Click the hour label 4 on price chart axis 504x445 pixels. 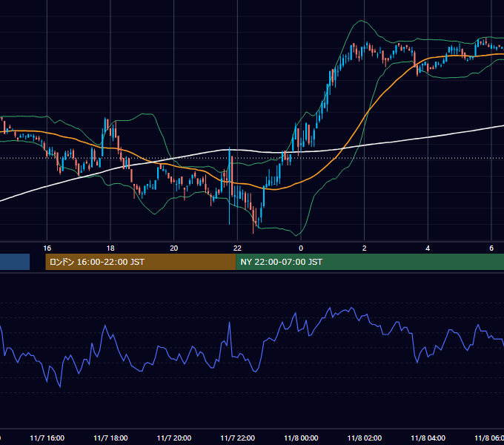point(428,248)
